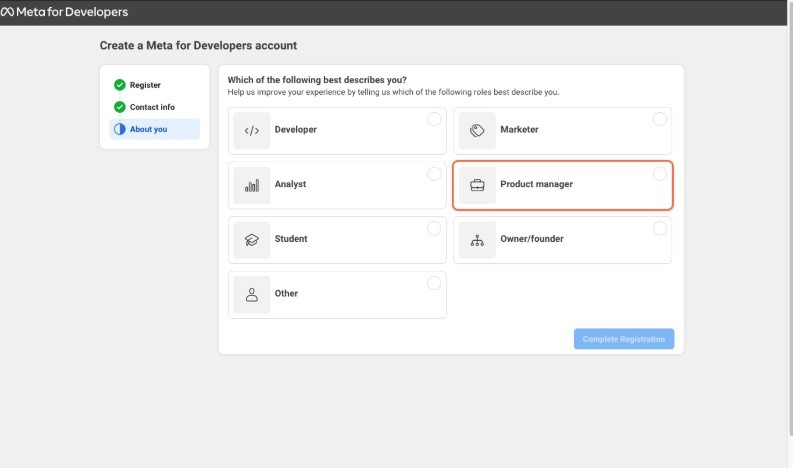This screenshot has height=468, width=793.
Task: Open the About you step
Action: [154, 129]
